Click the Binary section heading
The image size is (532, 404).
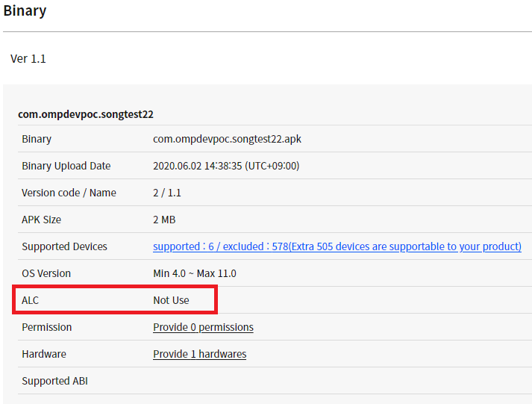[25, 11]
